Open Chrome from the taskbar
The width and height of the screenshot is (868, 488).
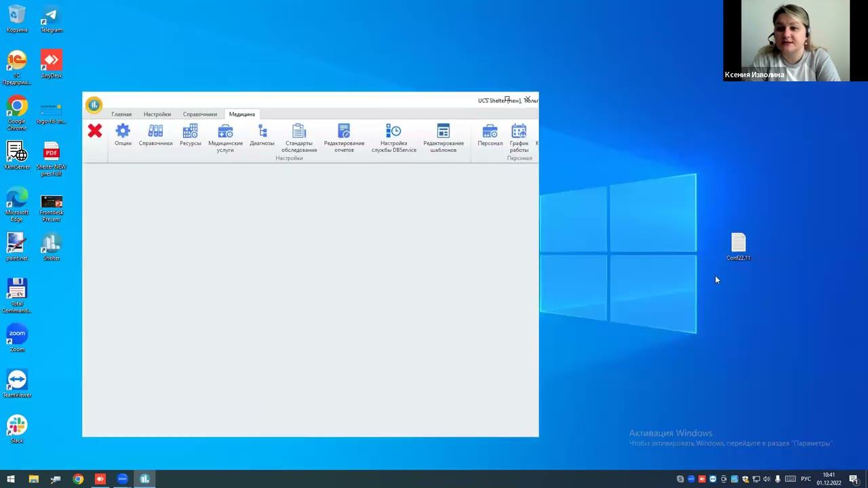point(78,479)
